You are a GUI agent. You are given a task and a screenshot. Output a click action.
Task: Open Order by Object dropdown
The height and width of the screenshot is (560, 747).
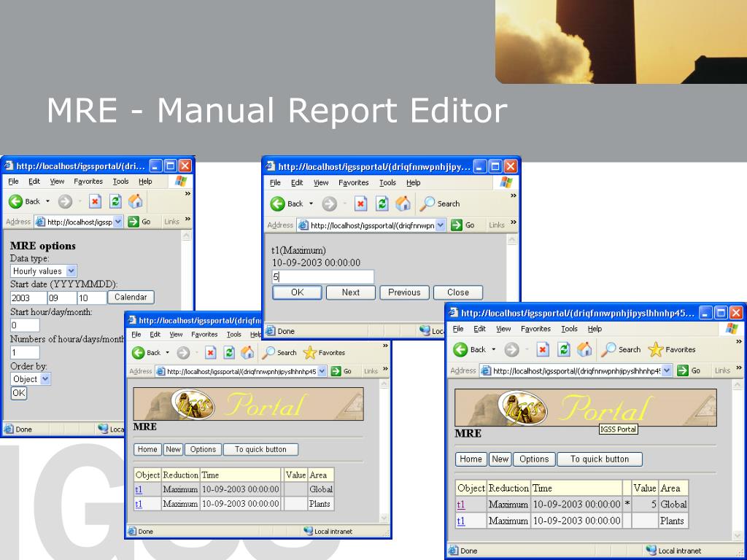coord(44,379)
